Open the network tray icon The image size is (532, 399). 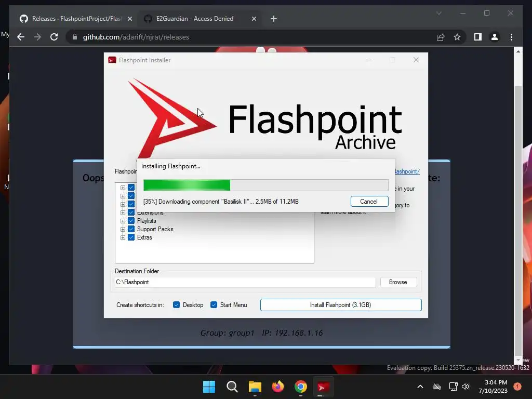click(x=453, y=387)
